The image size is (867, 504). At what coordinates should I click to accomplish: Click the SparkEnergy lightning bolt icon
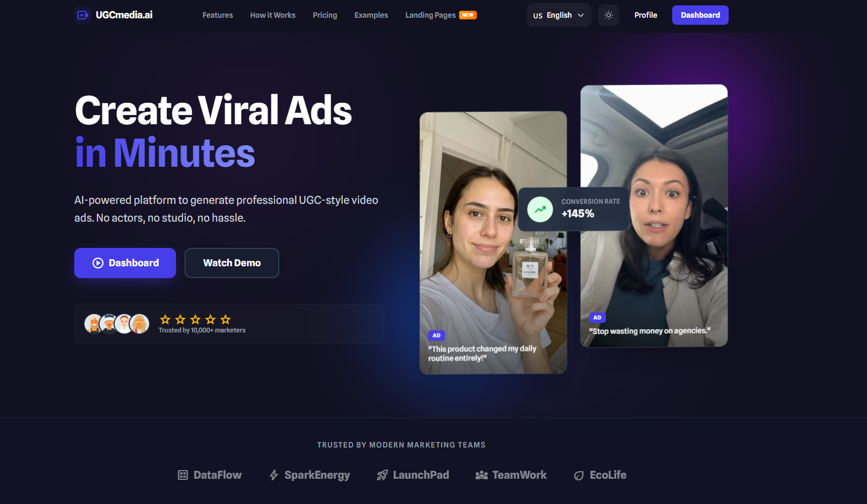(274, 474)
